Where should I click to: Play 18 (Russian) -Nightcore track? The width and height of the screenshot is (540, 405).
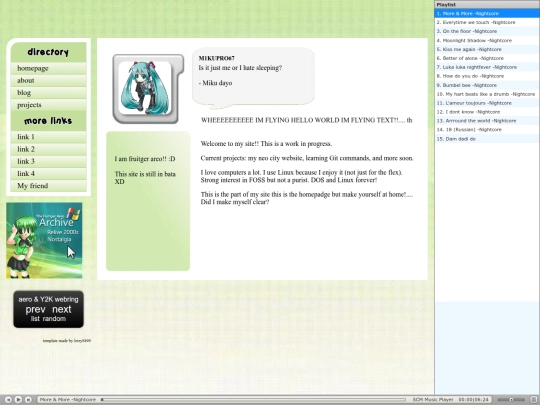(x=487, y=130)
